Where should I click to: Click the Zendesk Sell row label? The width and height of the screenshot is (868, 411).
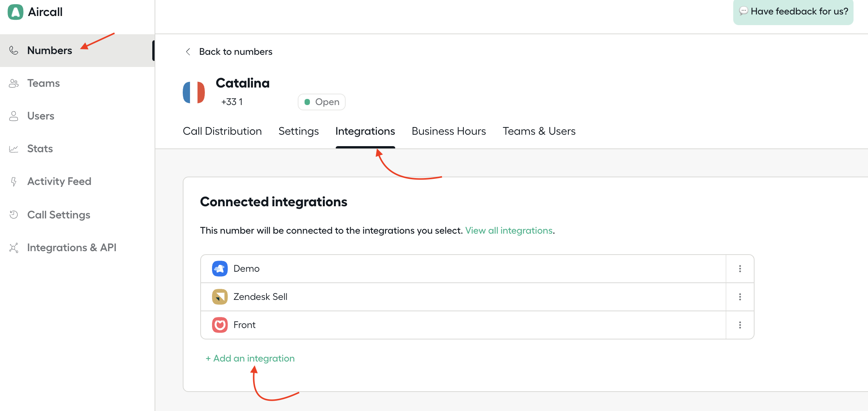[x=260, y=297]
